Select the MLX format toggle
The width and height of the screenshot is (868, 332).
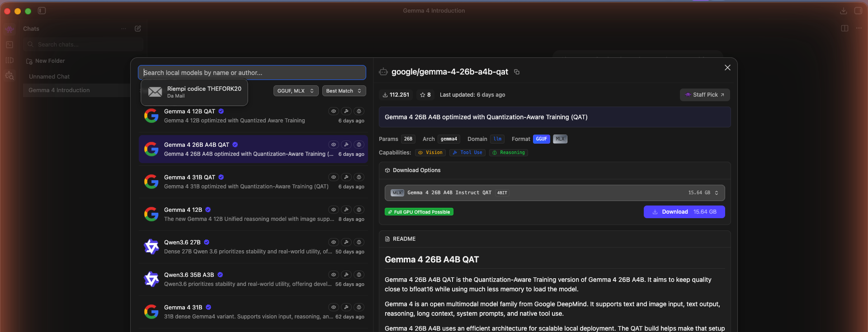point(560,139)
